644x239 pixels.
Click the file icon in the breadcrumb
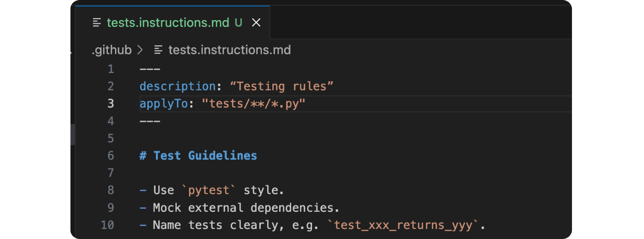159,50
